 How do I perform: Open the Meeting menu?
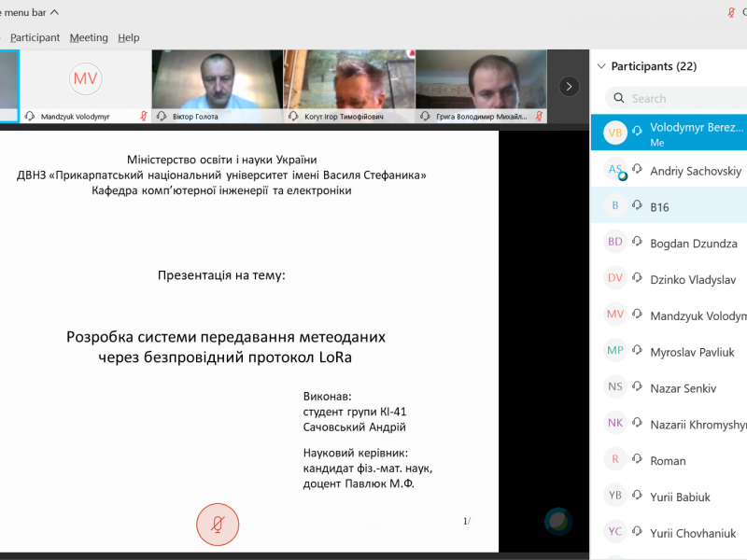tap(89, 37)
